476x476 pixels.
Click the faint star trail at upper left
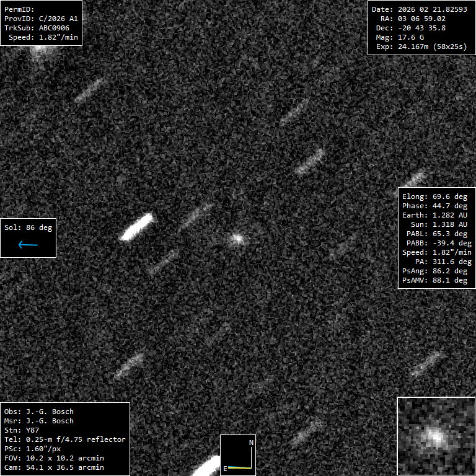(x=89, y=90)
